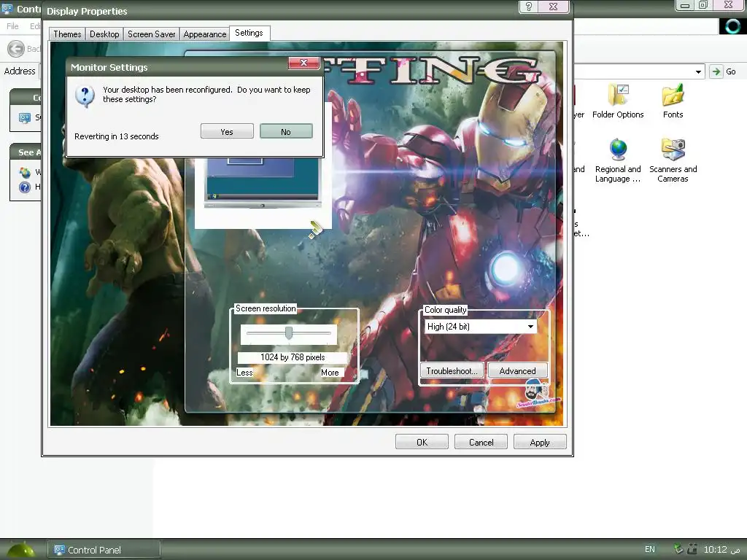
Task: Switch to the Themes tab
Action: [67, 34]
